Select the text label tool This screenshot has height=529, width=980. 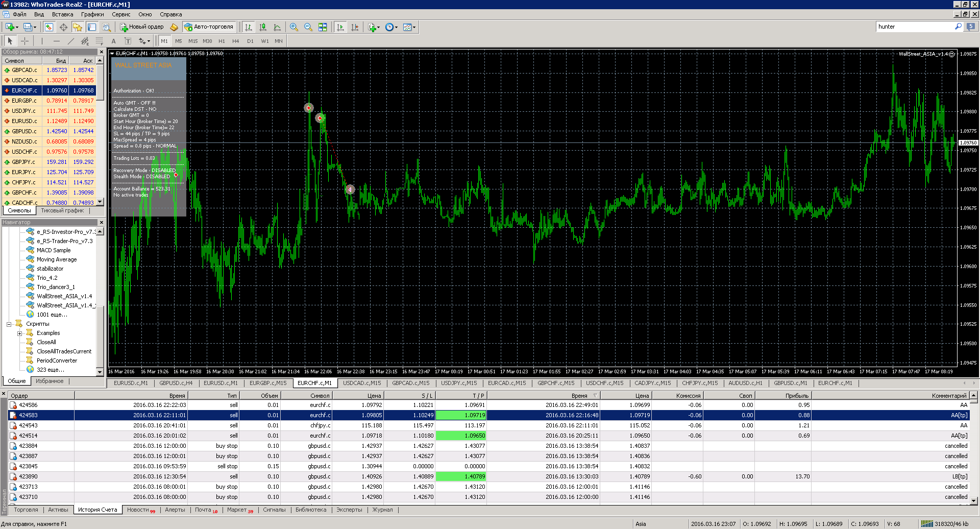pos(128,41)
